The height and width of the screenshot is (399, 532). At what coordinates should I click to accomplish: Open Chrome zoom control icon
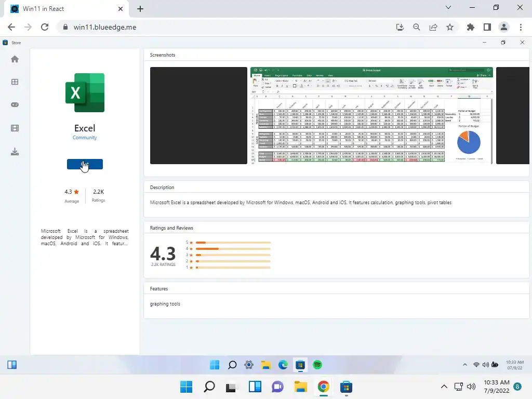[x=417, y=27]
